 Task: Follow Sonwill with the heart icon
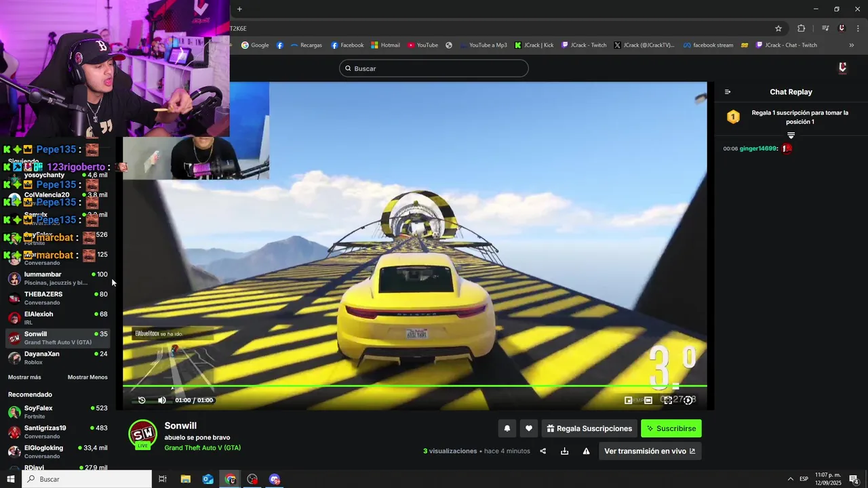(529, 428)
